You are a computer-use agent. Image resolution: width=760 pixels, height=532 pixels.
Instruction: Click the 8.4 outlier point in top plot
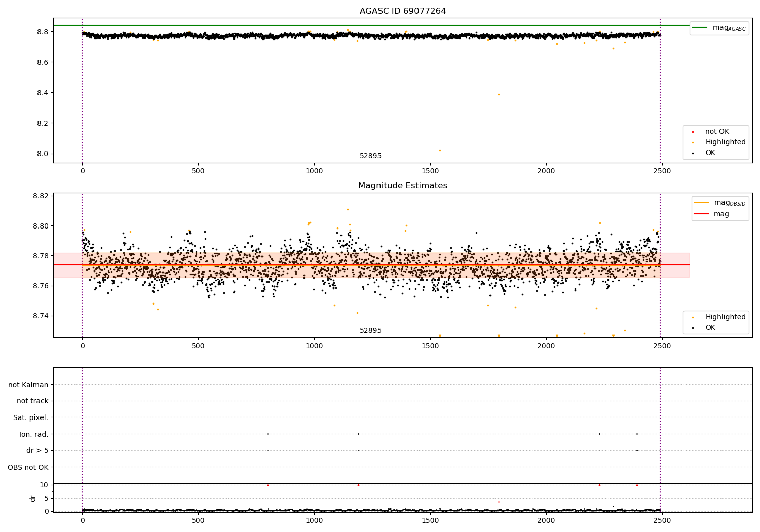(x=499, y=94)
